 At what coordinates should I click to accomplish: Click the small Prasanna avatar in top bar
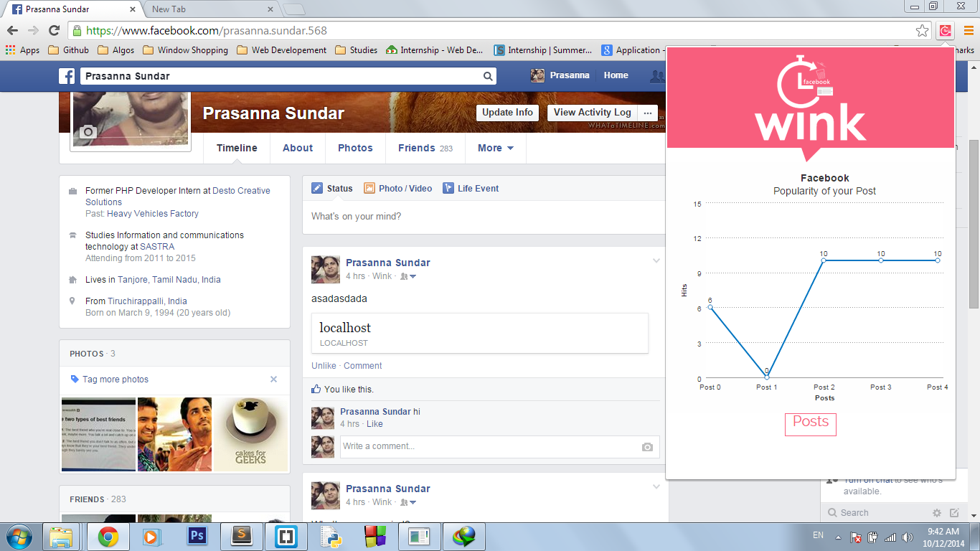coord(537,75)
